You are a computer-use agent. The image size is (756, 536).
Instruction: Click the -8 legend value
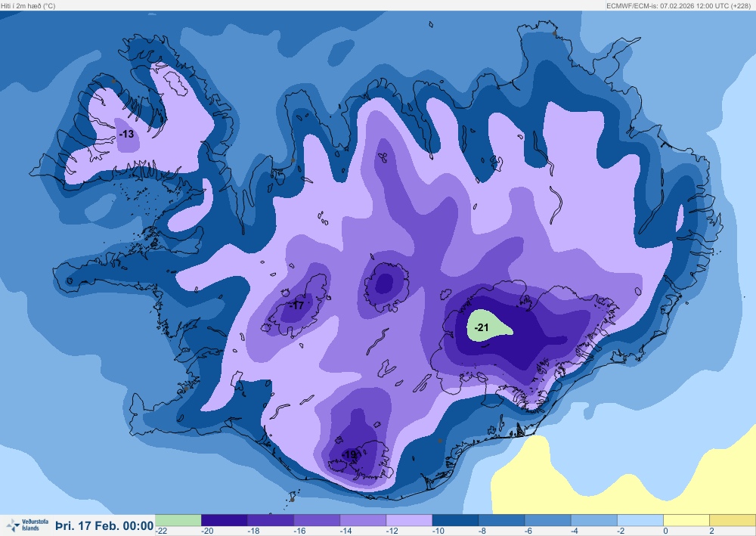click(x=484, y=531)
